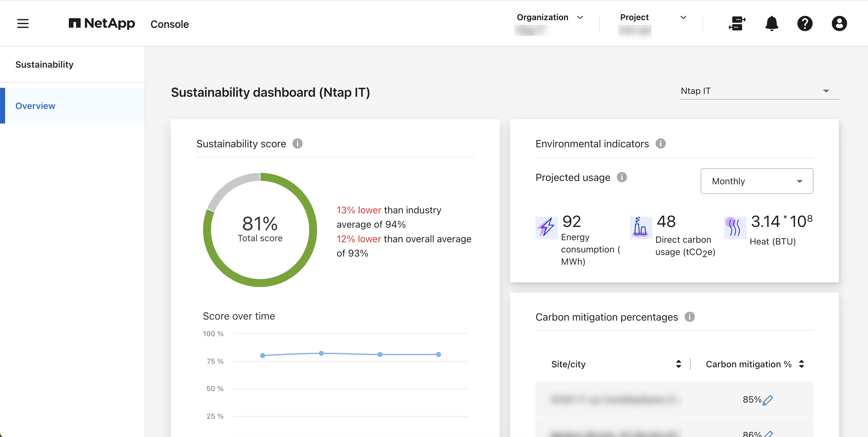Click info icon beside Sustainability score
The width and height of the screenshot is (868, 437).
point(297,144)
